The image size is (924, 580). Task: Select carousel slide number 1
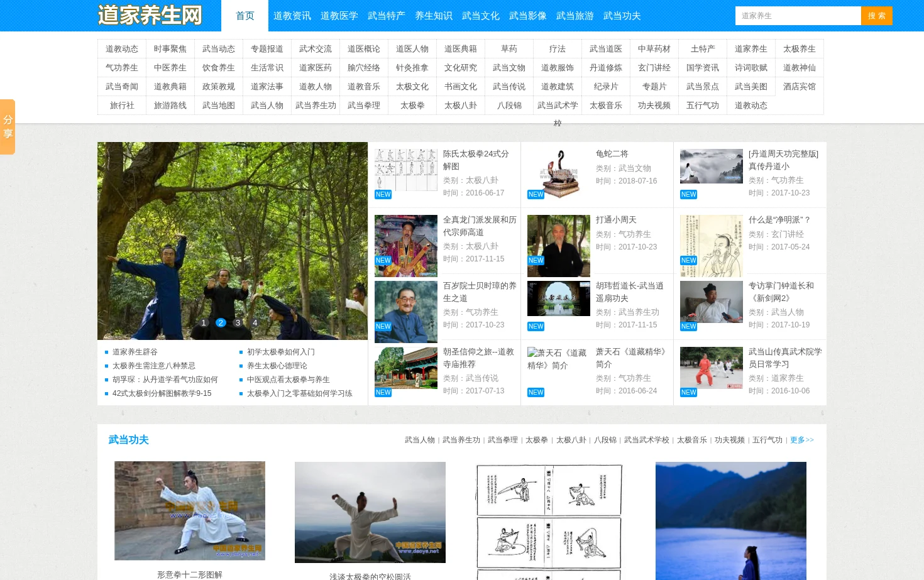pyautogui.click(x=204, y=323)
